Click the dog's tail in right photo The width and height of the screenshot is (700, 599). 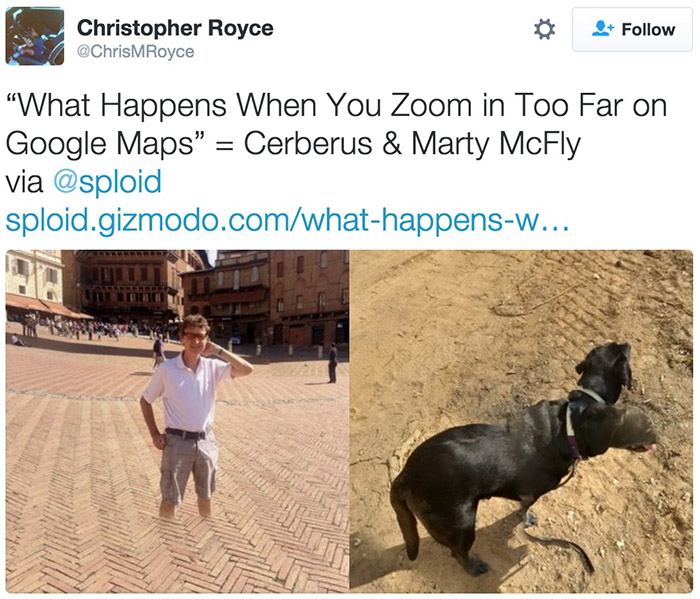click(x=407, y=520)
